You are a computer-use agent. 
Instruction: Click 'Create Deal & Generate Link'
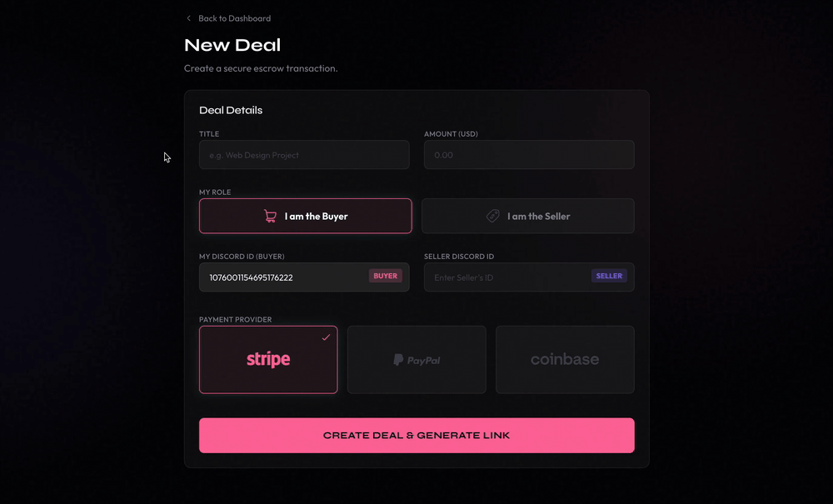[x=416, y=435]
